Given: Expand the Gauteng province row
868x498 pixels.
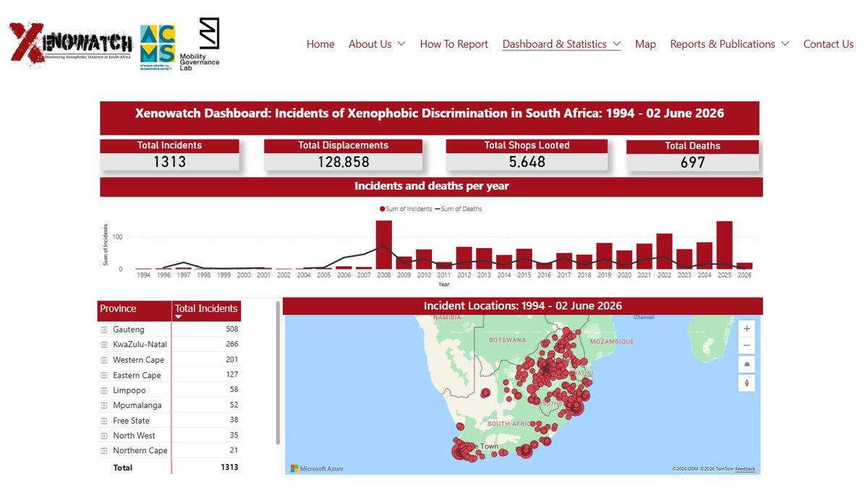Looking at the screenshot, I should (104, 330).
